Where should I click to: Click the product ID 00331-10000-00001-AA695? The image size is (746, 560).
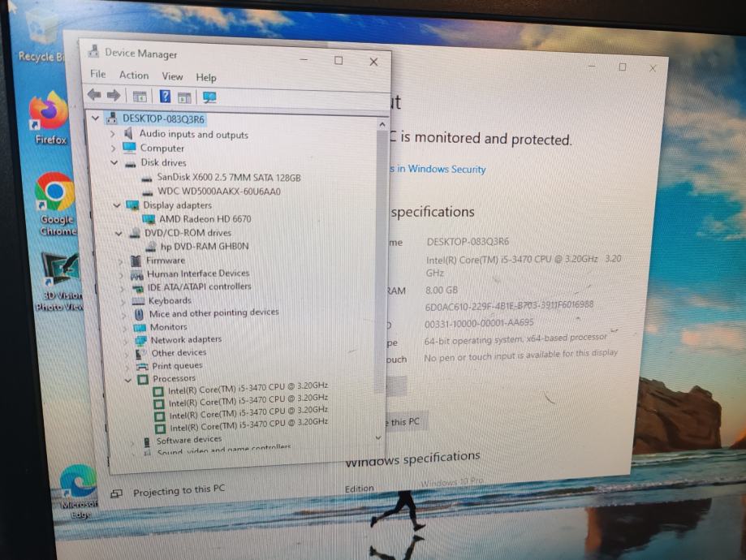point(479,323)
